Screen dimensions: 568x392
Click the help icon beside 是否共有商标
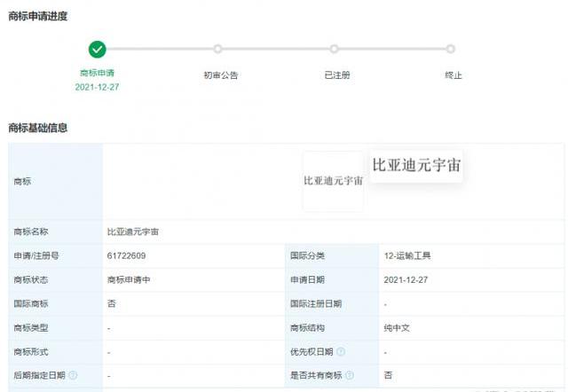(350, 375)
